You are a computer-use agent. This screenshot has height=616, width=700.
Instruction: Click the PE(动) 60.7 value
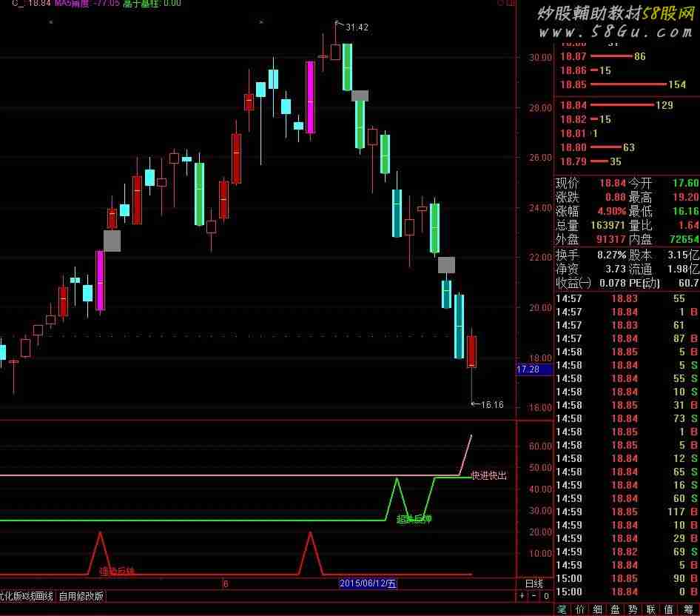(688, 283)
